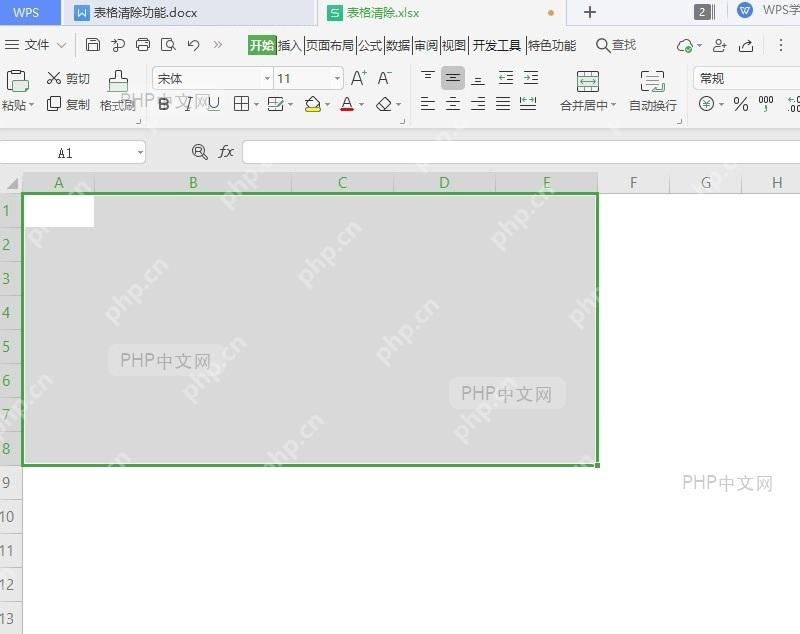Image resolution: width=800 pixels, height=634 pixels.
Task: Toggle Bottom Align button
Action: pyautogui.click(x=478, y=79)
